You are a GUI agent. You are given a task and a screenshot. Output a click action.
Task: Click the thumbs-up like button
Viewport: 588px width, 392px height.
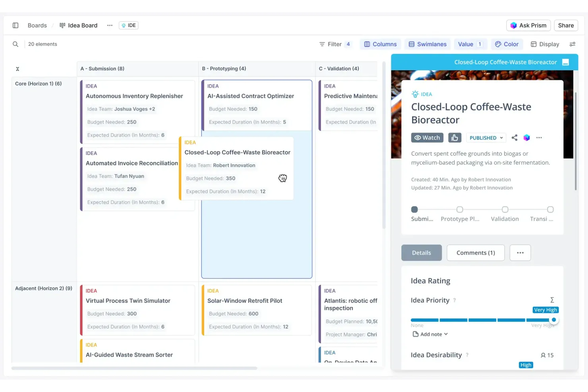click(455, 138)
